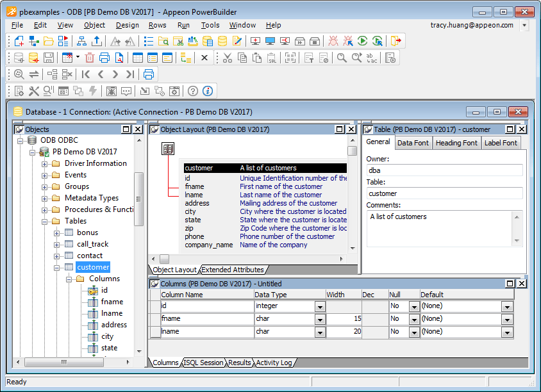The height and width of the screenshot is (392, 541).
Task: Open the Design menu
Action: pos(127,25)
